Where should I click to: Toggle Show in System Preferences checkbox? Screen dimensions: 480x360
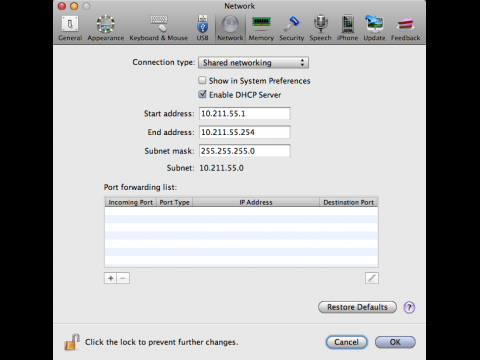click(x=202, y=80)
